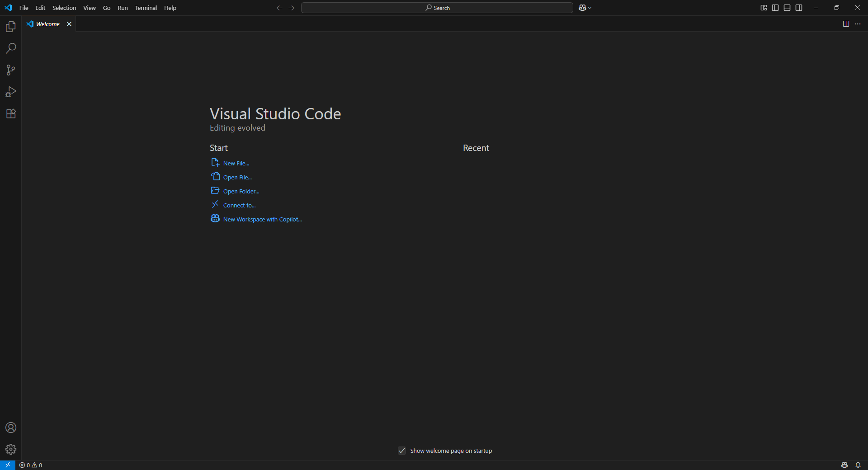The height and width of the screenshot is (470, 868).
Task: Go forward with the right arrow
Action: (x=292, y=8)
